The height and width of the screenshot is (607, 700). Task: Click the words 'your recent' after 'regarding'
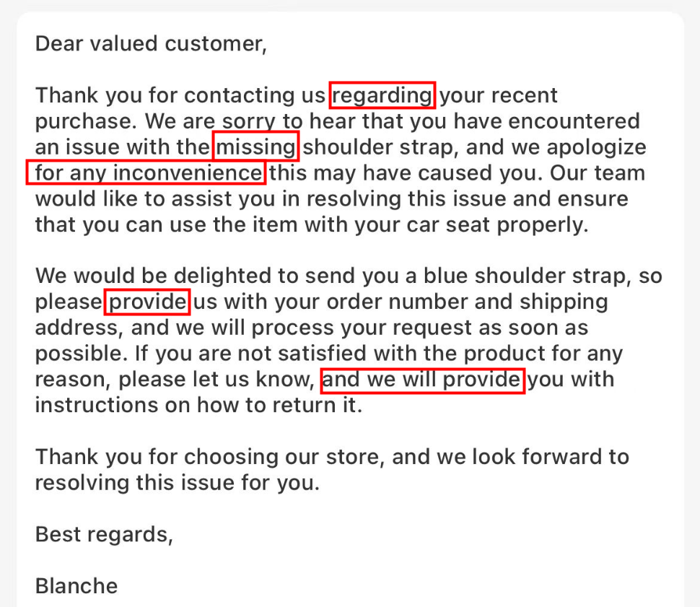[x=499, y=95]
